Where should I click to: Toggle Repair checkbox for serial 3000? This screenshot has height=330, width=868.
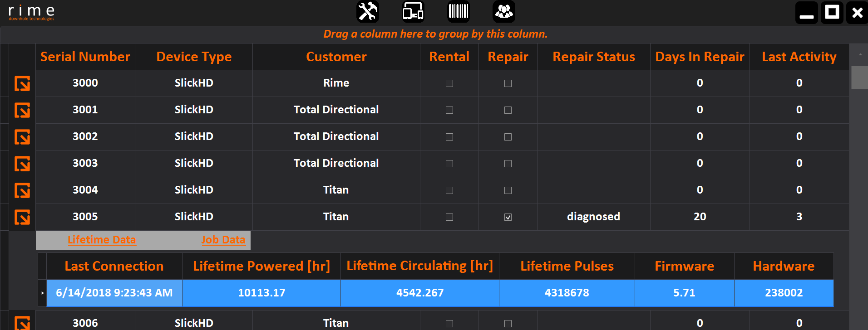point(508,83)
